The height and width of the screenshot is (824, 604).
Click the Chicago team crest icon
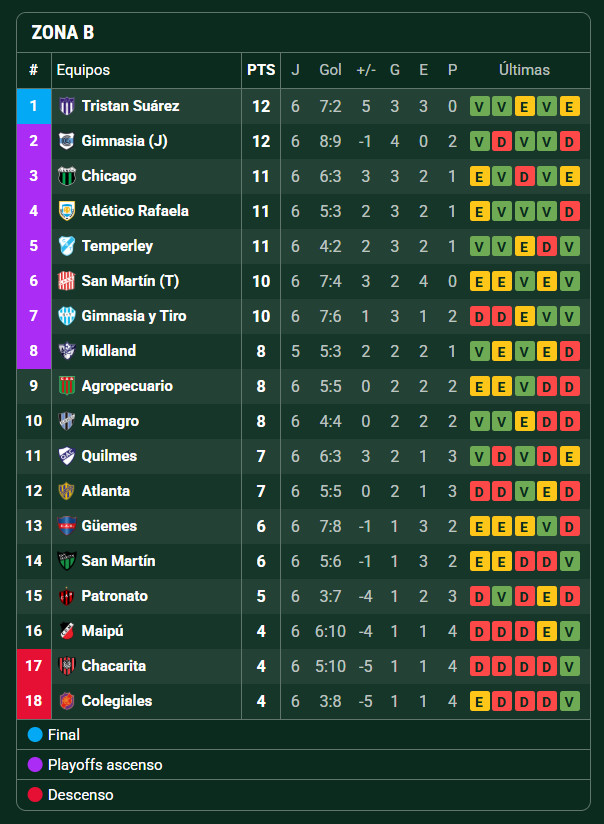(67, 176)
